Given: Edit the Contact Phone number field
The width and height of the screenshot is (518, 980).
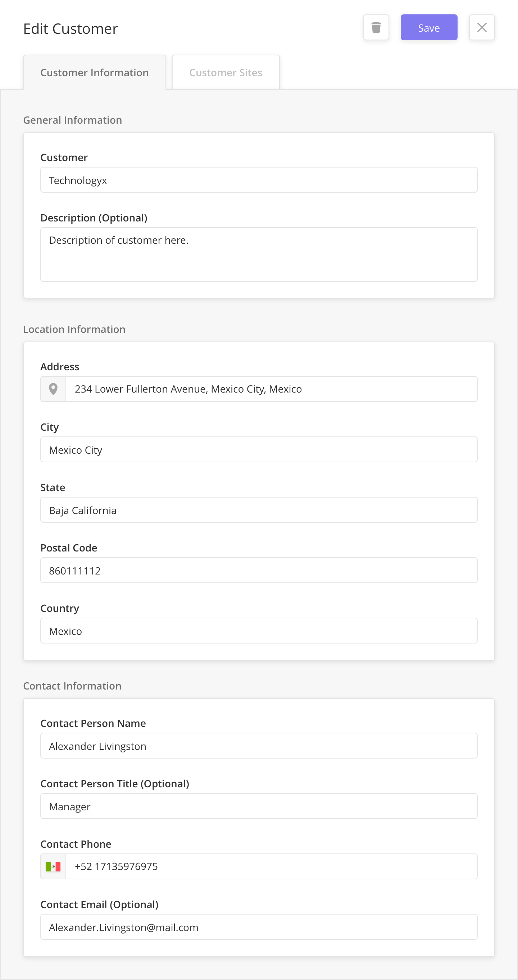Looking at the screenshot, I should pyautogui.click(x=271, y=866).
